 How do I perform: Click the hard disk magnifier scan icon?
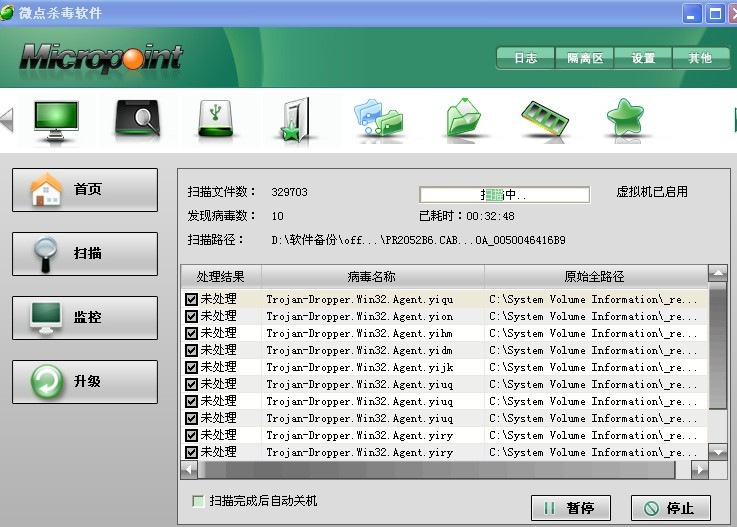pos(138,119)
